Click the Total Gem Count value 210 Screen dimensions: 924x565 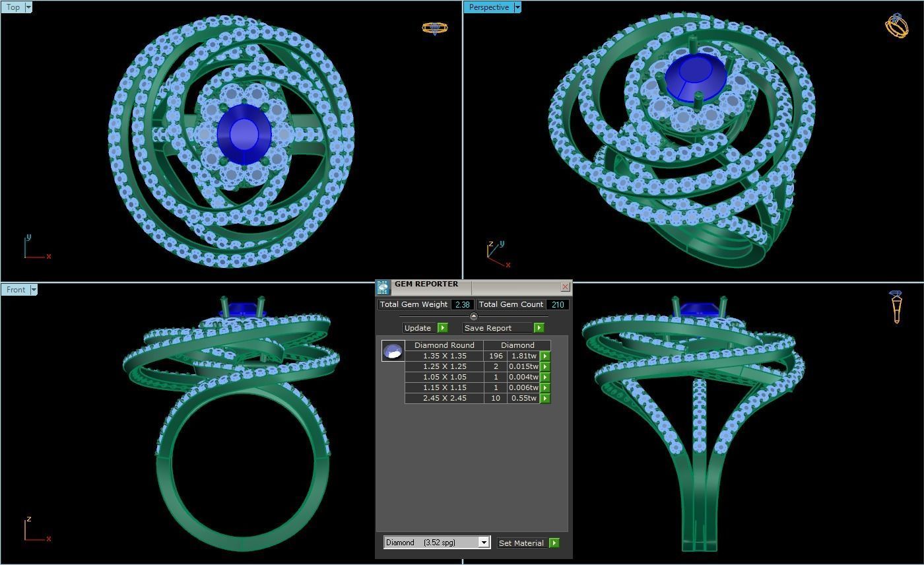pyautogui.click(x=558, y=304)
